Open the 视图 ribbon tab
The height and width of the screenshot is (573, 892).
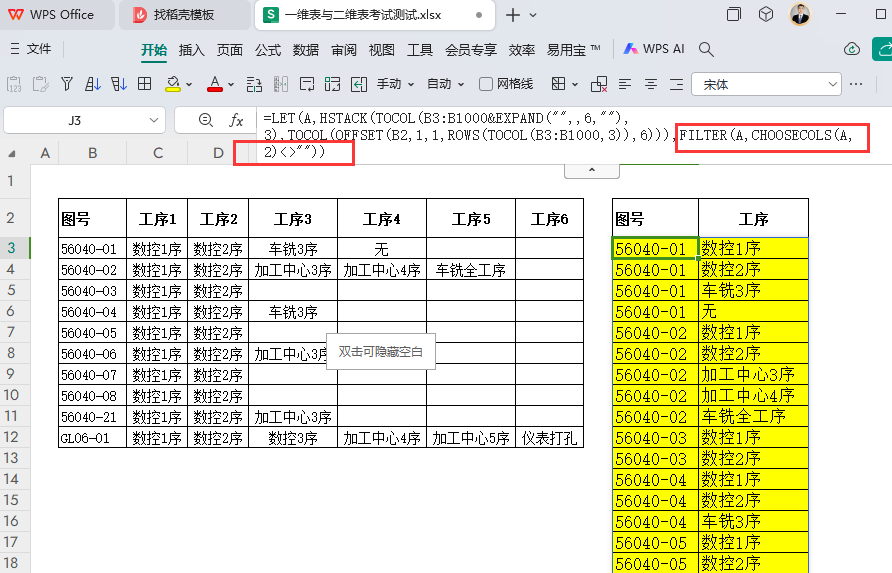pos(382,50)
